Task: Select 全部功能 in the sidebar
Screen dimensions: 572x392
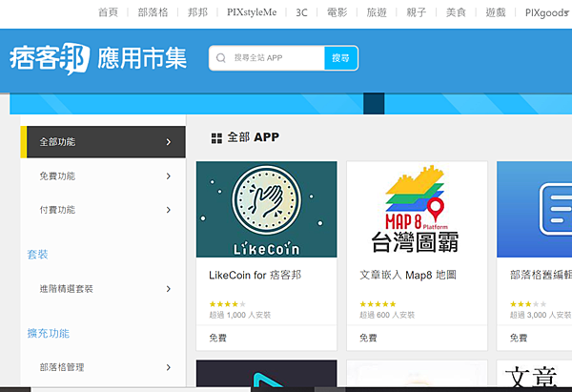Action: [x=103, y=142]
